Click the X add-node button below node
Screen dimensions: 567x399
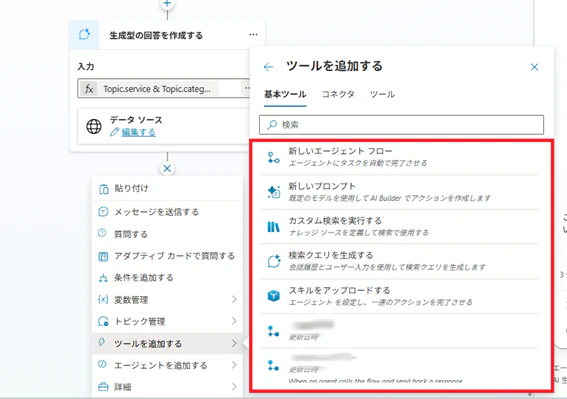(x=167, y=168)
